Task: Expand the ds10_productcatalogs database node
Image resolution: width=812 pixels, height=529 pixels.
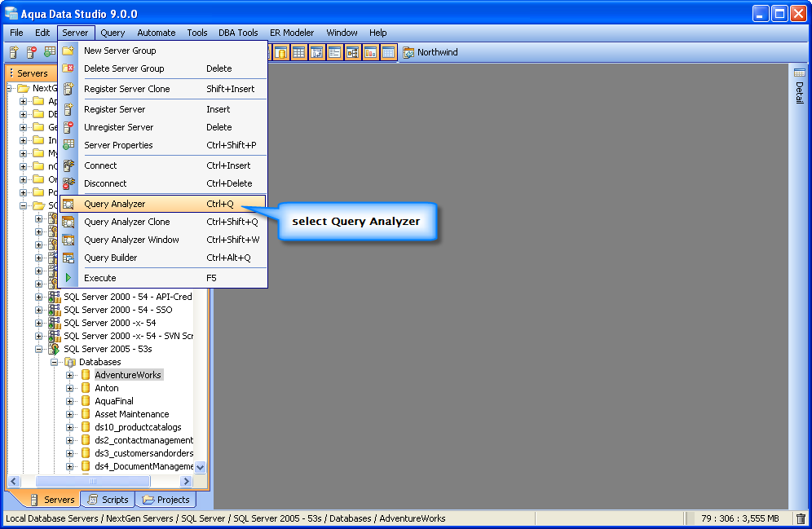Action: pos(70,427)
